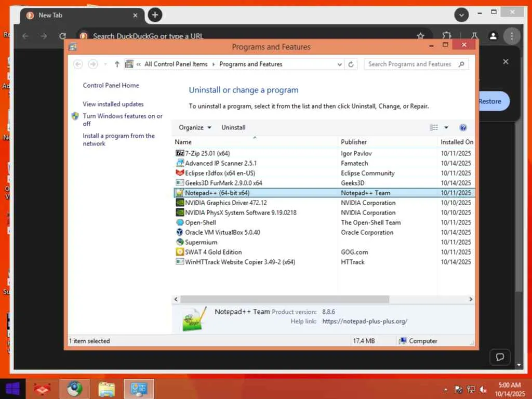Open the Windows Start button
This screenshot has height=399, width=532.
pos(12,389)
